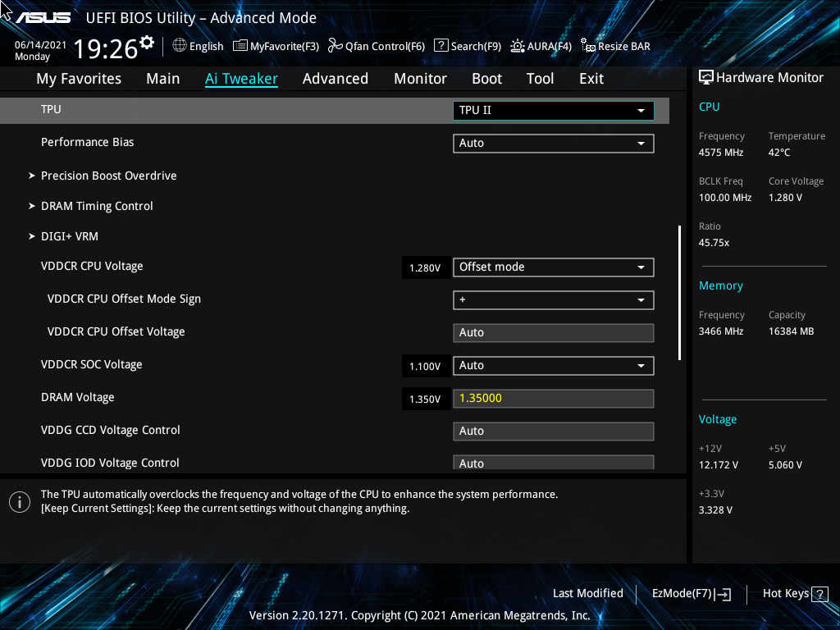Viewport: 840px width, 630px height.
Task: Open VDDCR CPU Offset Mode Sign dropdown
Action: (x=554, y=300)
